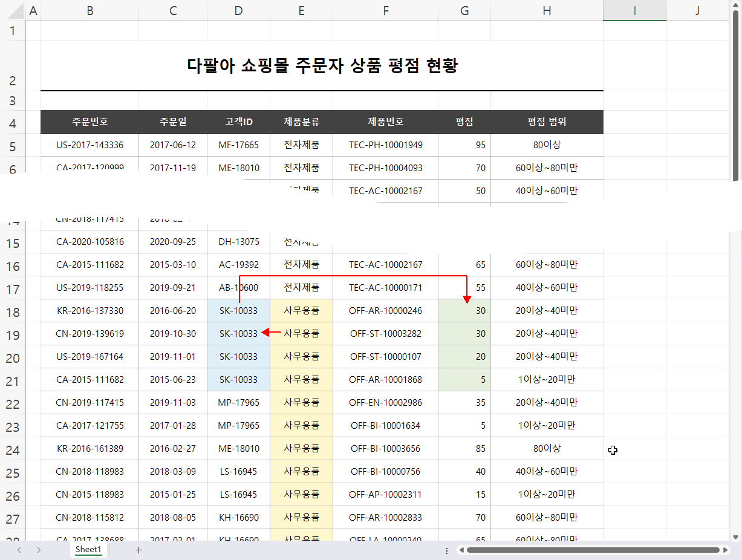Viewport: 742px width, 560px height.
Task: Select column F header
Action: coord(385,10)
